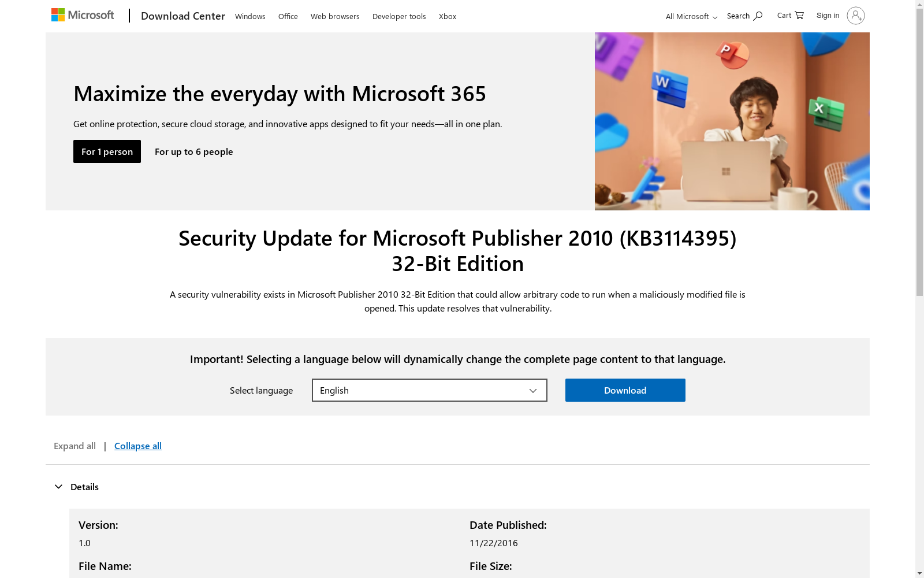Open the Xbox menu item
The width and height of the screenshot is (924, 578).
click(448, 16)
